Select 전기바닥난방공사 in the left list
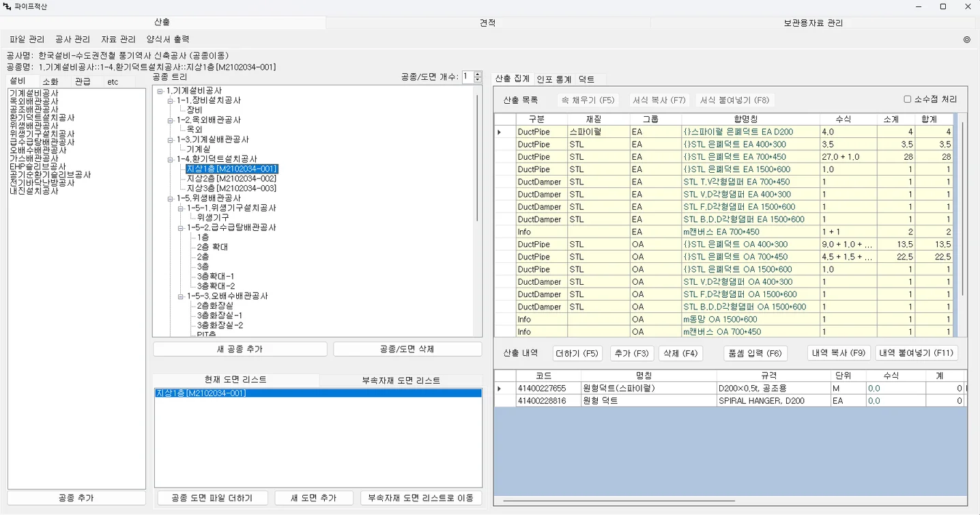 (x=42, y=183)
